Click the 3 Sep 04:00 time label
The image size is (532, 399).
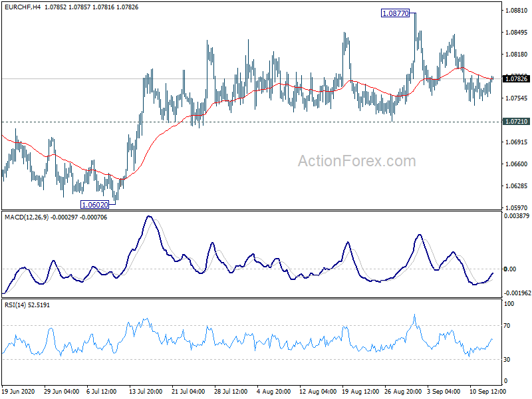click(x=444, y=391)
